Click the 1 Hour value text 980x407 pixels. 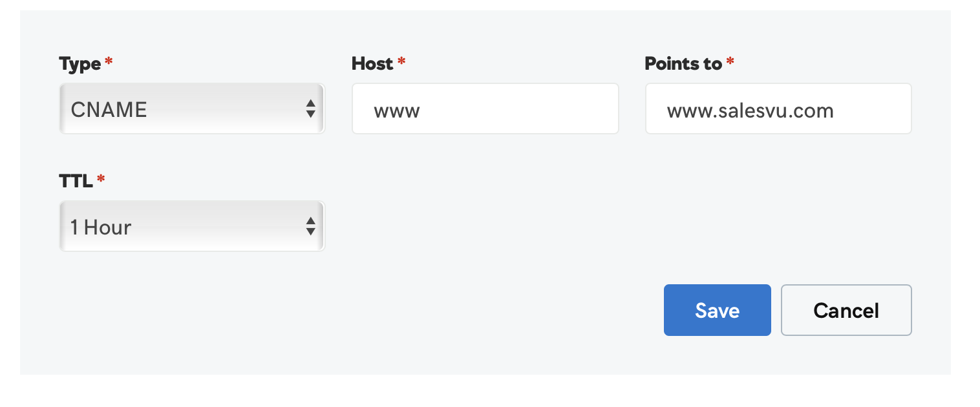(101, 227)
